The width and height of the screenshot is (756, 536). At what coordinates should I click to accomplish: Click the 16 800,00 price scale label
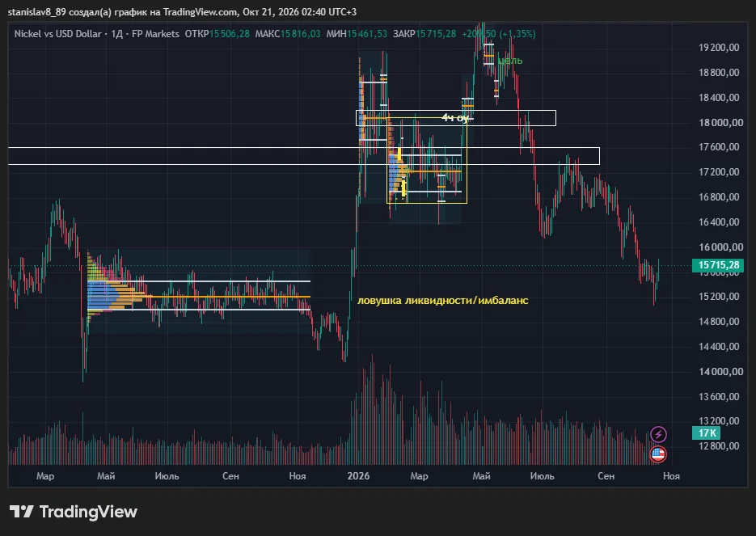point(719,196)
